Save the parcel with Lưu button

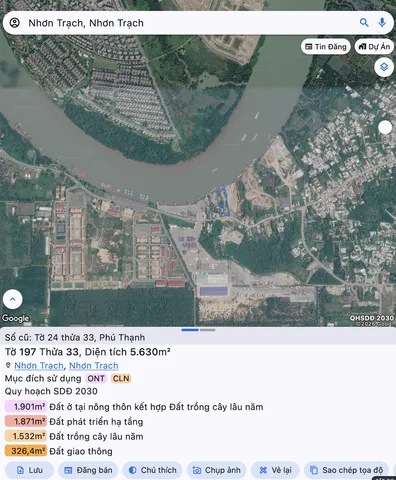coord(29,470)
